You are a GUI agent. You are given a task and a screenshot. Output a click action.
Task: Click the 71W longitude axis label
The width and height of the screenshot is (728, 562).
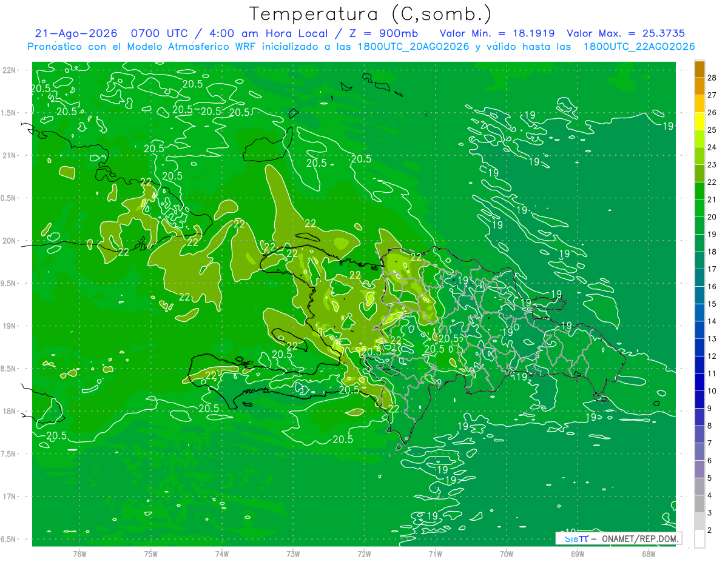[x=435, y=554]
